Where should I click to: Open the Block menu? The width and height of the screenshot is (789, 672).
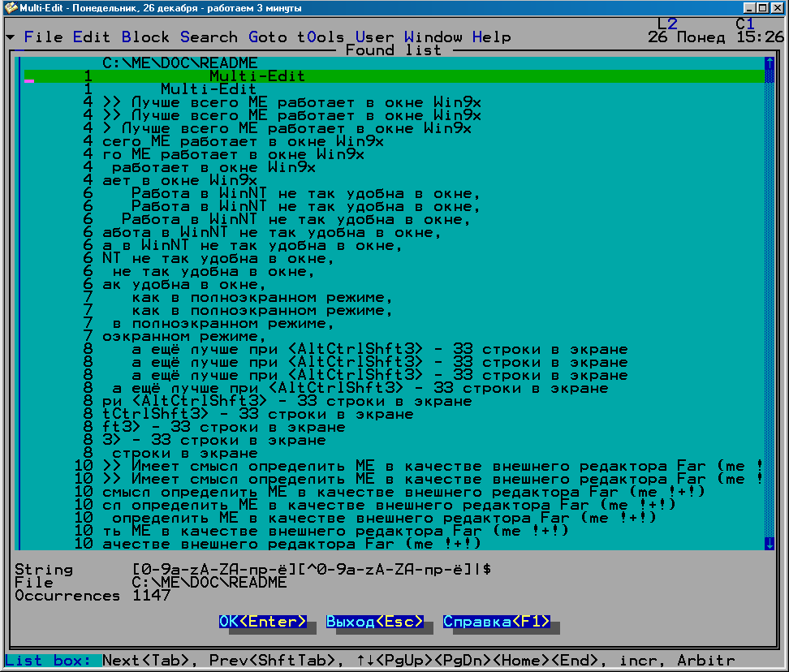(x=145, y=37)
